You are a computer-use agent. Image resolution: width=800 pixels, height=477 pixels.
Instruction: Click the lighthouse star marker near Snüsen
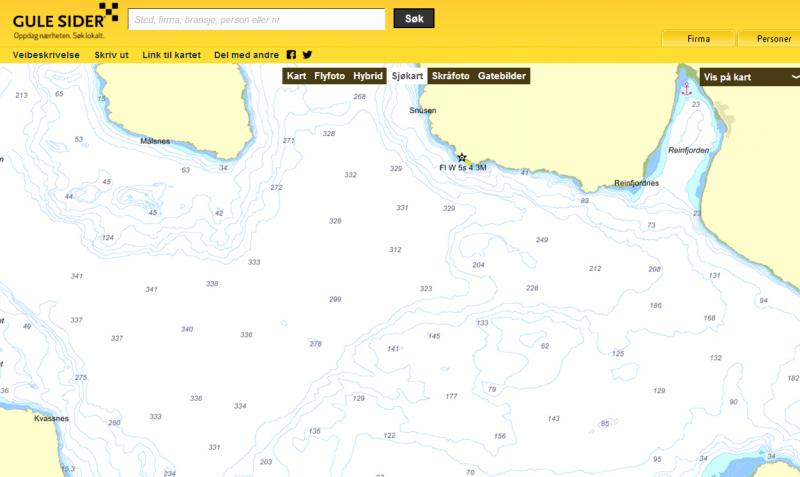pyautogui.click(x=462, y=157)
